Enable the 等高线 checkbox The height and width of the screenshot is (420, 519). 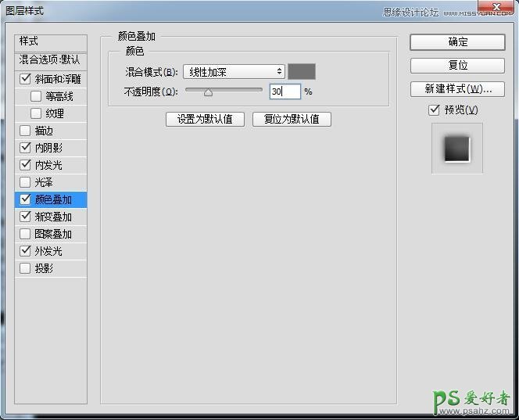click(x=36, y=96)
